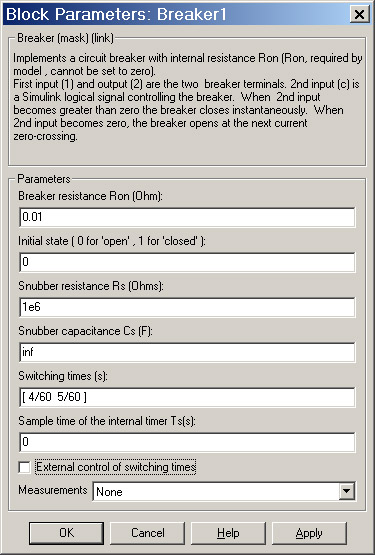Click the External control of switching times label
Screen dimensions: 375x555
pos(116,467)
